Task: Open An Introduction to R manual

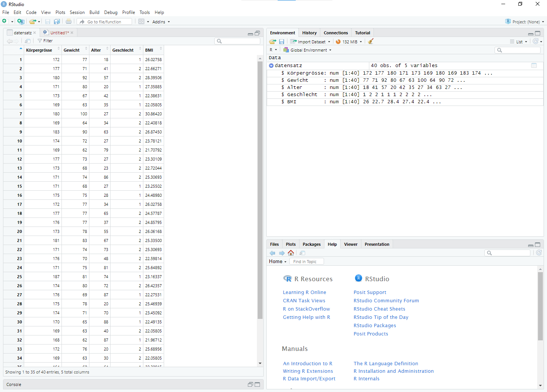Action: coord(307,363)
